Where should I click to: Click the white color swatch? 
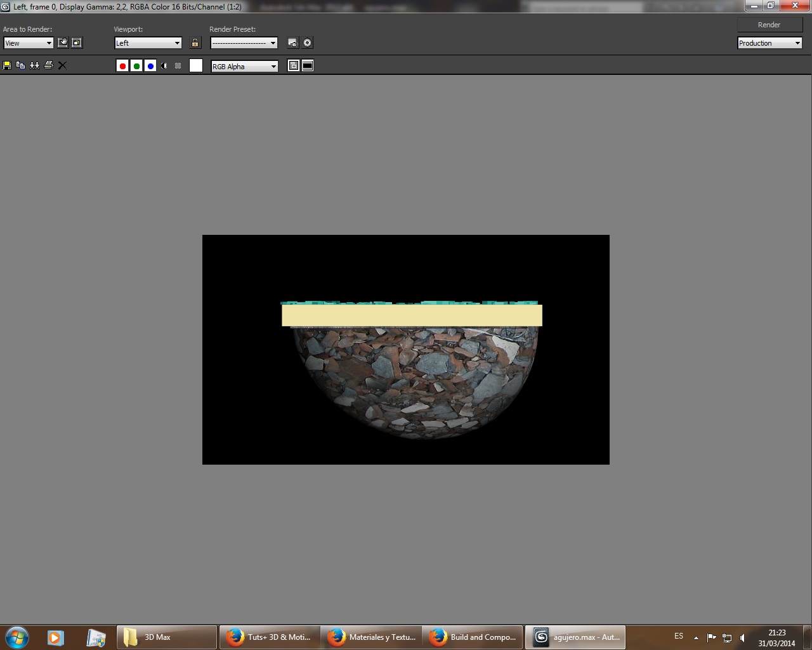(196, 65)
